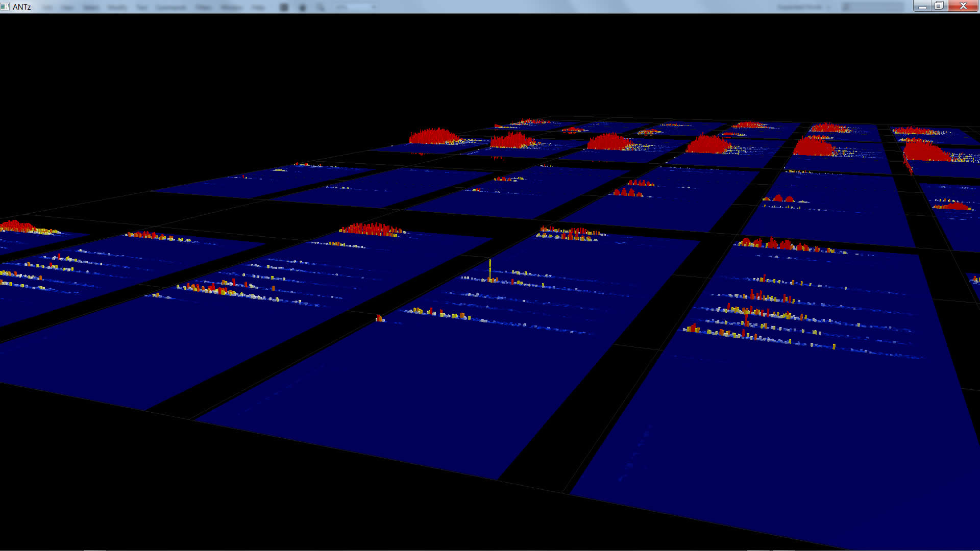This screenshot has width=980, height=551.
Task: Select the tall yellow spike bar
Action: (490, 269)
